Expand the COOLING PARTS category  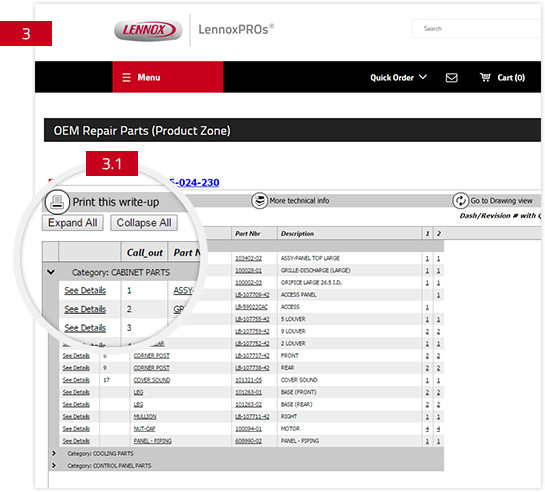(x=54, y=453)
